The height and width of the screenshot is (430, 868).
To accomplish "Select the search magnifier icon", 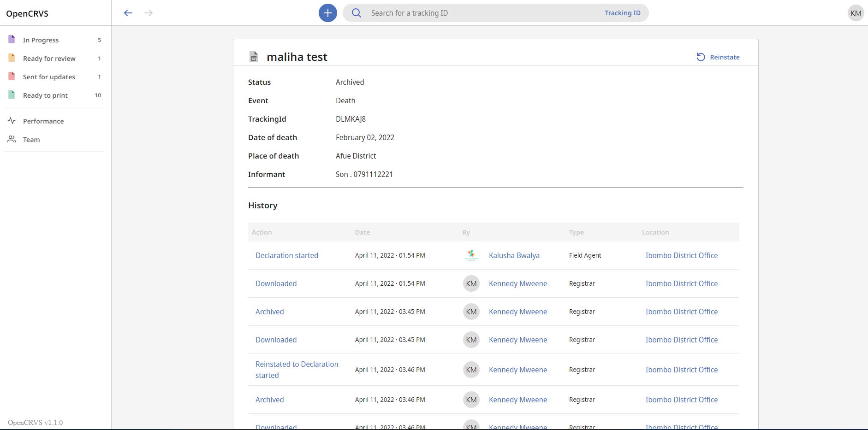I will click(x=356, y=13).
